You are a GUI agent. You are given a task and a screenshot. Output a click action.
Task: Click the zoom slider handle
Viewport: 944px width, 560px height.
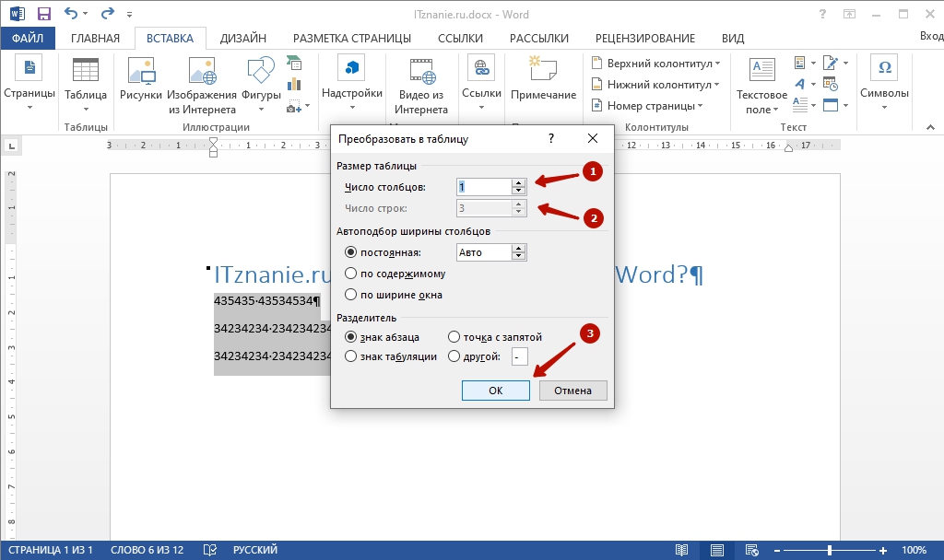[830, 550]
